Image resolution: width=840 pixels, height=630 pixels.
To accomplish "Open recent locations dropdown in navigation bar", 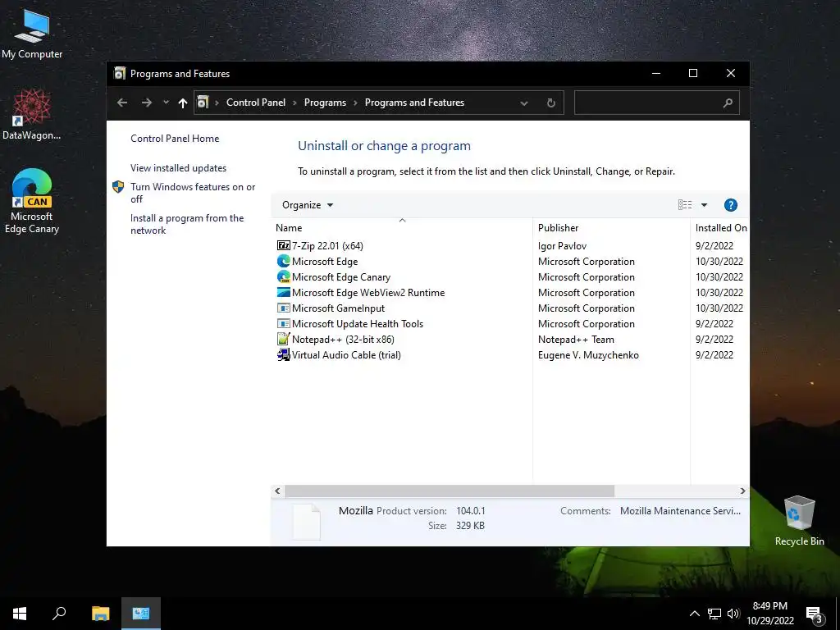I will (x=166, y=103).
